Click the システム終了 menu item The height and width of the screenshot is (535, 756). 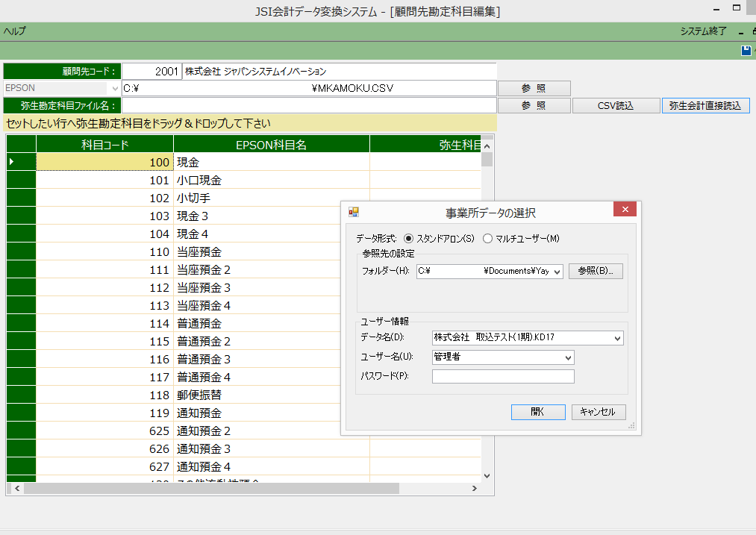tap(703, 31)
